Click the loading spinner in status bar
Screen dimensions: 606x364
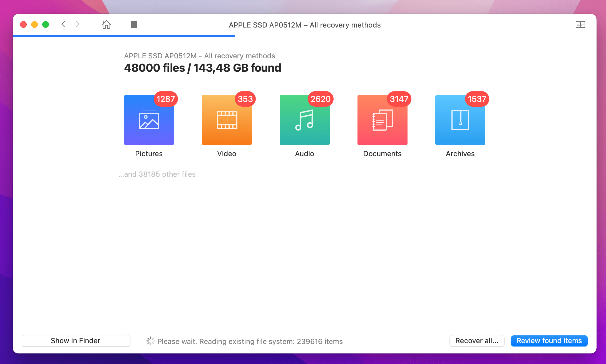pyautogui.click(x=150, y=341)
